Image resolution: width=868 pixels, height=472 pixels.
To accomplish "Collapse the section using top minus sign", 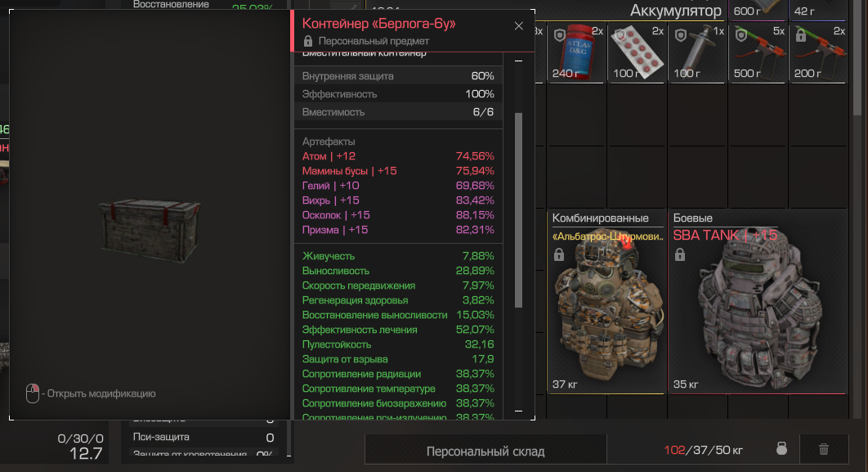I will coord(519,61).
